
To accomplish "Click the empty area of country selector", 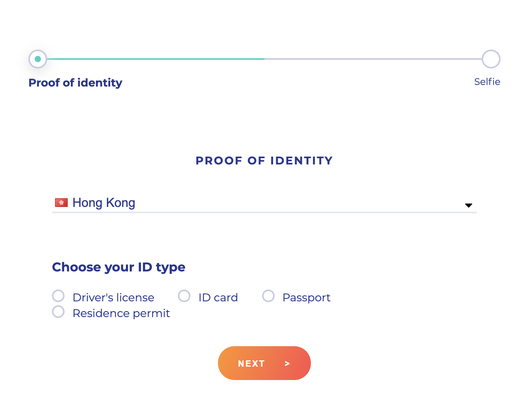I will coord(299,203).
